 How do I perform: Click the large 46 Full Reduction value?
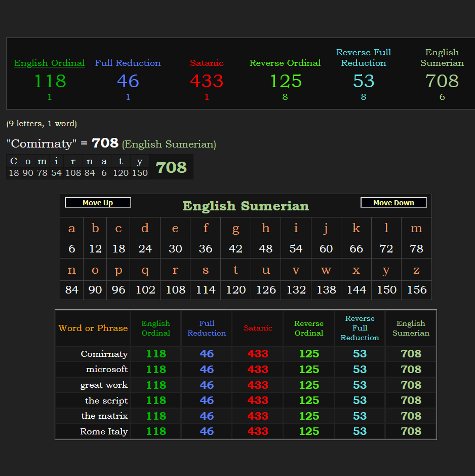128,81
